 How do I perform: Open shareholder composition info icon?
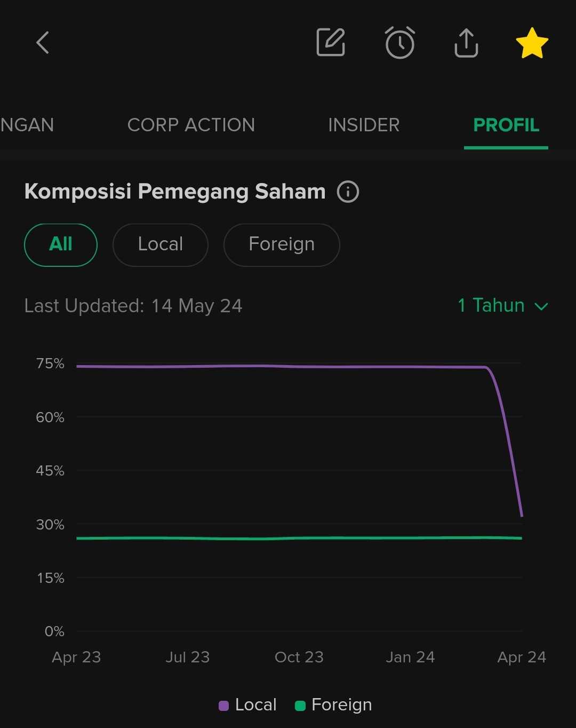click(348, 191)
